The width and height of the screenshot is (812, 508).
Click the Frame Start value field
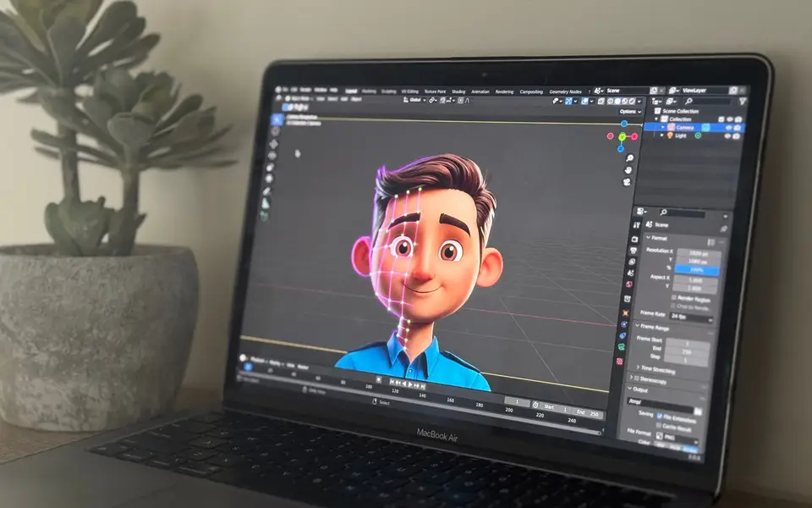click(x=687, y=343)
